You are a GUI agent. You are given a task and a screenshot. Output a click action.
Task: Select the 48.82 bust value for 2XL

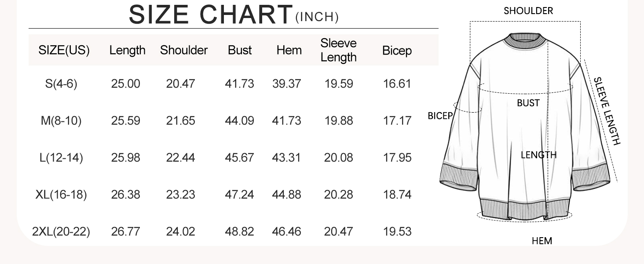tap(239, 231)
